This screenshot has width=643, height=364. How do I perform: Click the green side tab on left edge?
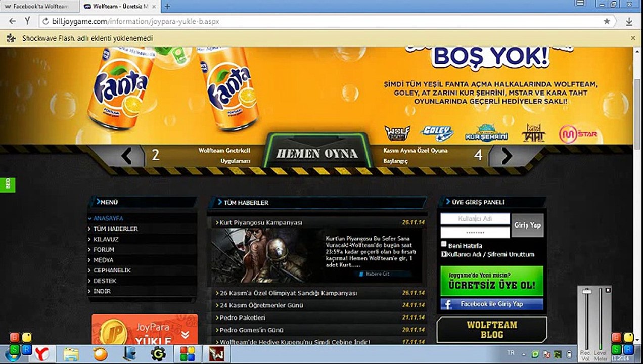(x=8, y=185)
